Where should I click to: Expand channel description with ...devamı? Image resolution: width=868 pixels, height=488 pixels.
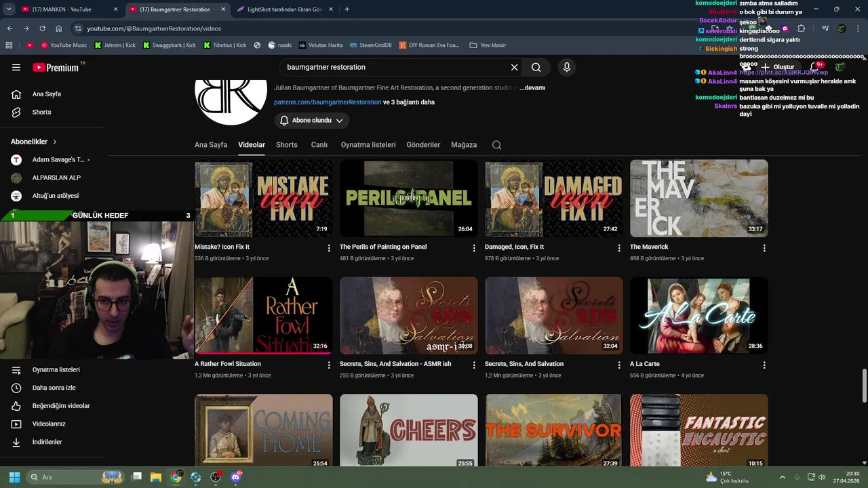click(x=532, y=87)
